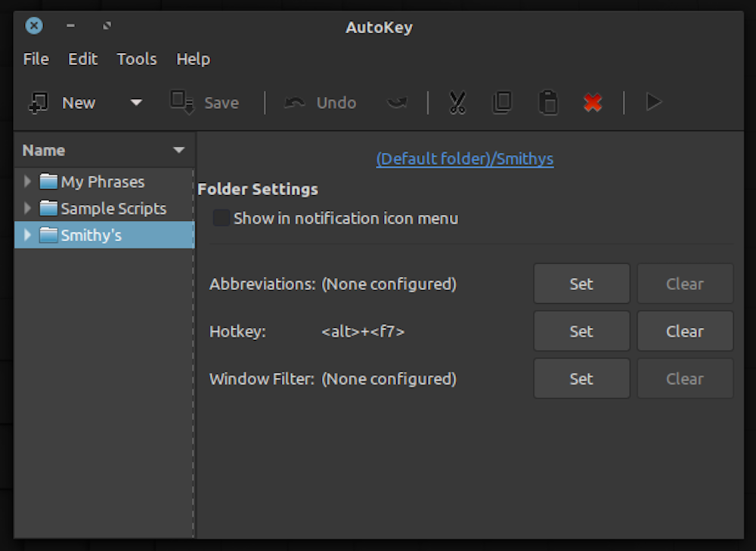Screen dimensions: 756x551
Task: Enable Show in notification icon menu
Action: 222,218
